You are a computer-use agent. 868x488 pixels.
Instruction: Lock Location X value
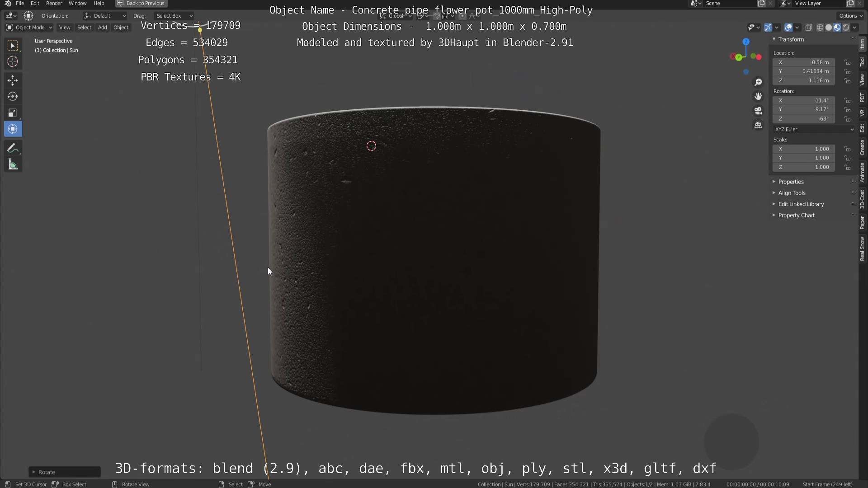[848, 62]
